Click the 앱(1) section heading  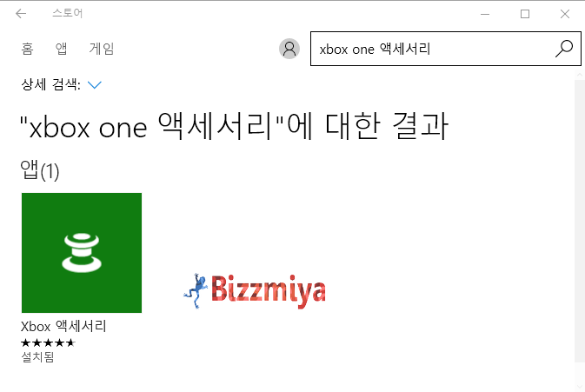click(39, 171)
